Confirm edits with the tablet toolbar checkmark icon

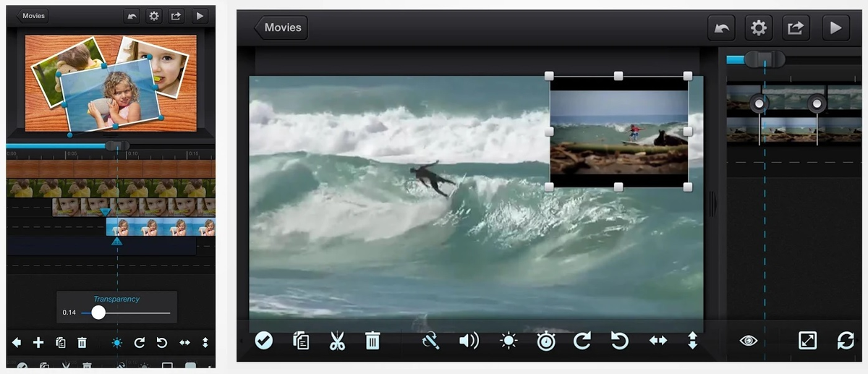pyautogui.click(x=264, y=340)
